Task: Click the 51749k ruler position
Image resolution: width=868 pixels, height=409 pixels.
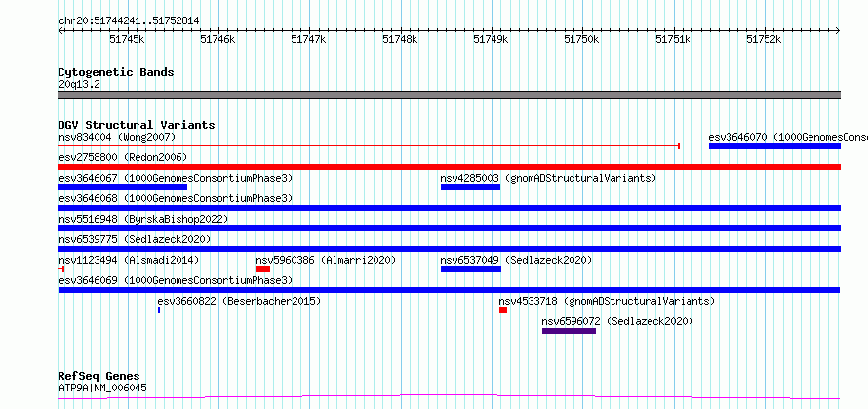Action: [x=492, y=39]
